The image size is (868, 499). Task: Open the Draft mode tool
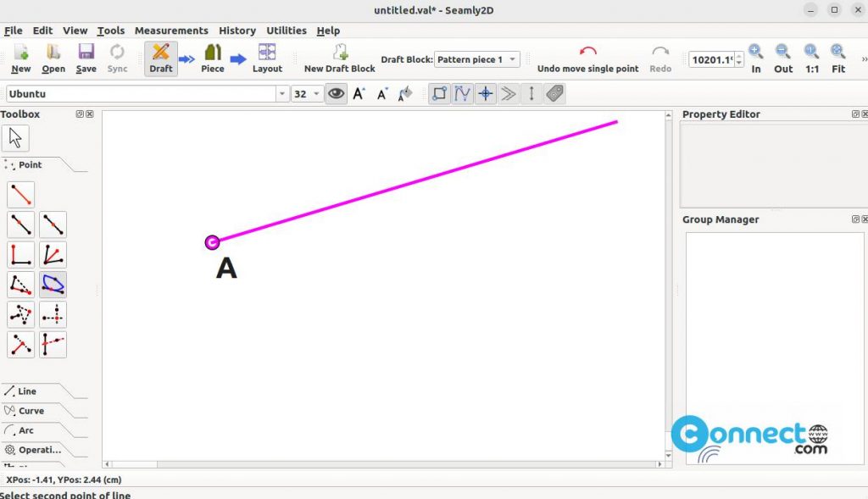click(x=160, y=58)
